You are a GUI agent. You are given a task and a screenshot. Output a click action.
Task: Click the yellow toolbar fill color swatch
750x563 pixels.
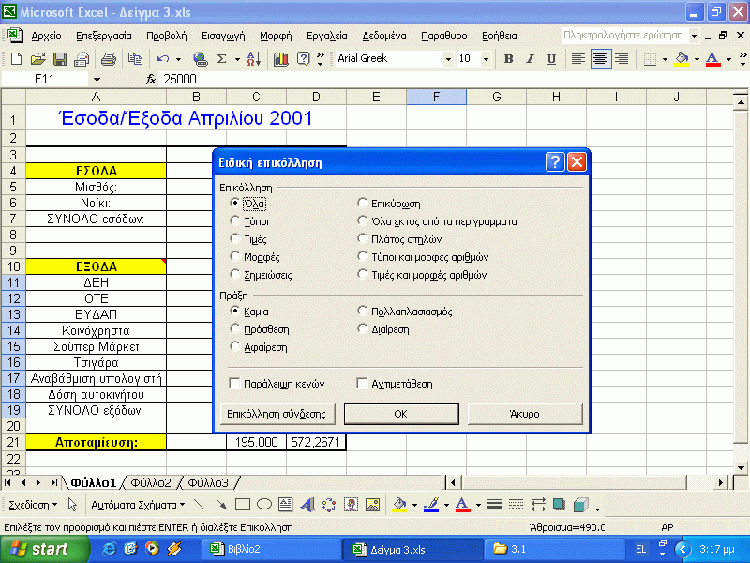pyautogui.click(x=682, y=59)
